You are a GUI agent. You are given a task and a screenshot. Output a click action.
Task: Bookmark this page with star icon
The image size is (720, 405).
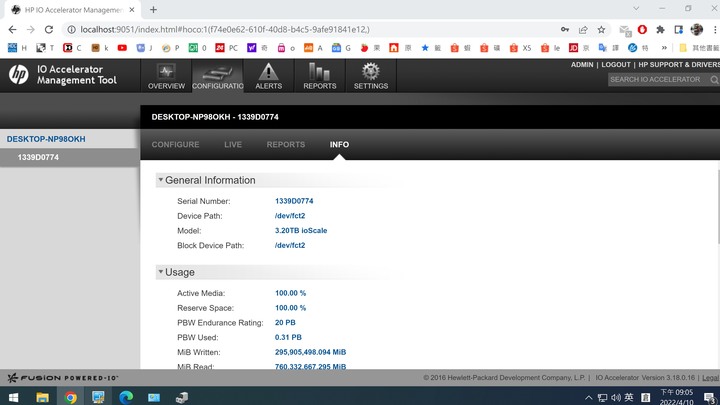point(601,29)
